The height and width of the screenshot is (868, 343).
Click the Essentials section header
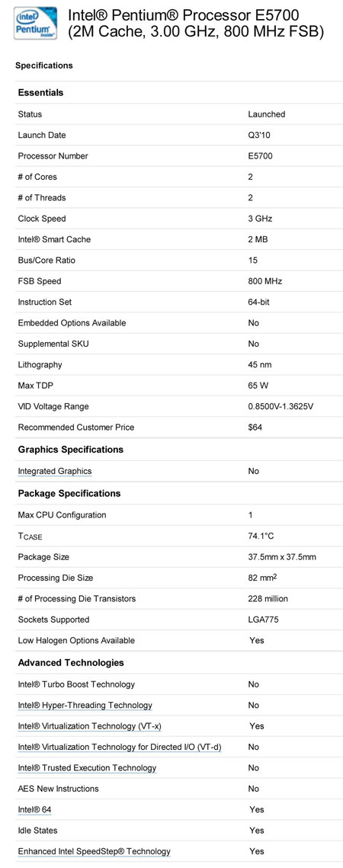pyautogui.click(x=40, y=92)
